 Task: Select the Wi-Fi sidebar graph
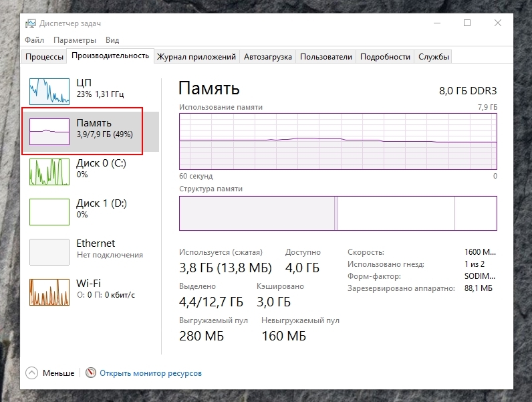click(49, 292)
